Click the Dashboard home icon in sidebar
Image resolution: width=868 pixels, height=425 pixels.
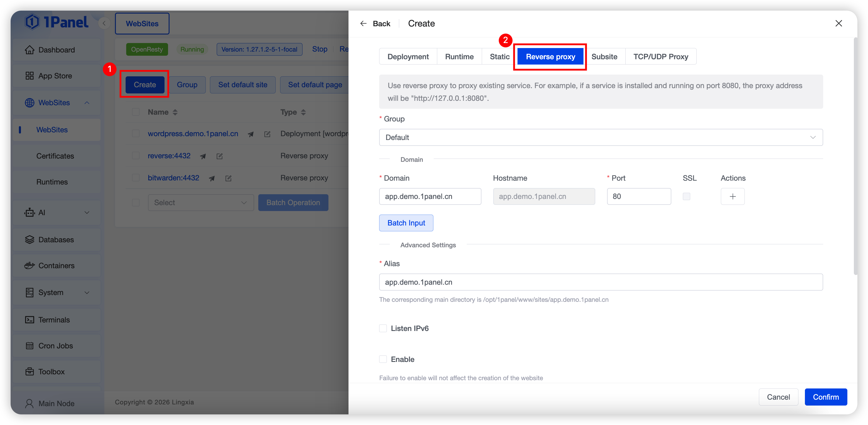pos(30,50)
